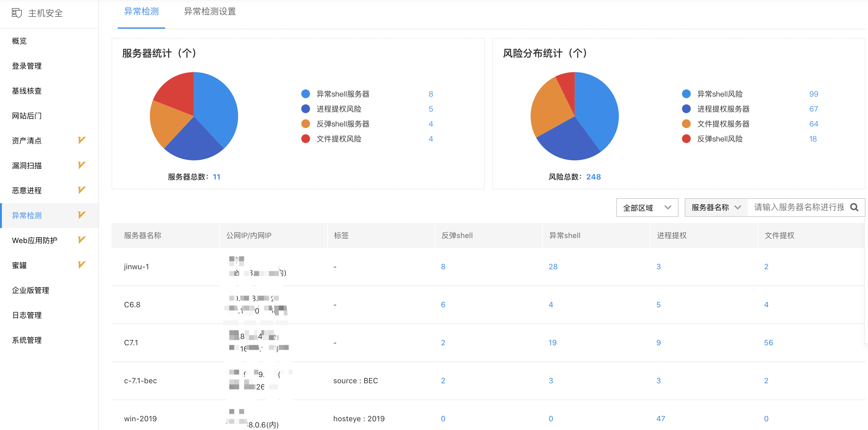
Task: Click the 反弹shell风险 count 18
Action: point(813,139)
